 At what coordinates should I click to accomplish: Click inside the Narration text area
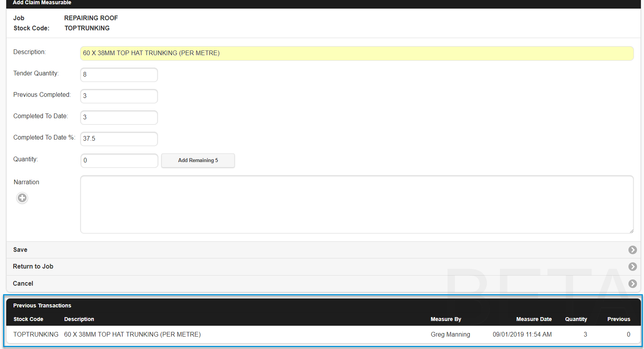click(357, 204)
